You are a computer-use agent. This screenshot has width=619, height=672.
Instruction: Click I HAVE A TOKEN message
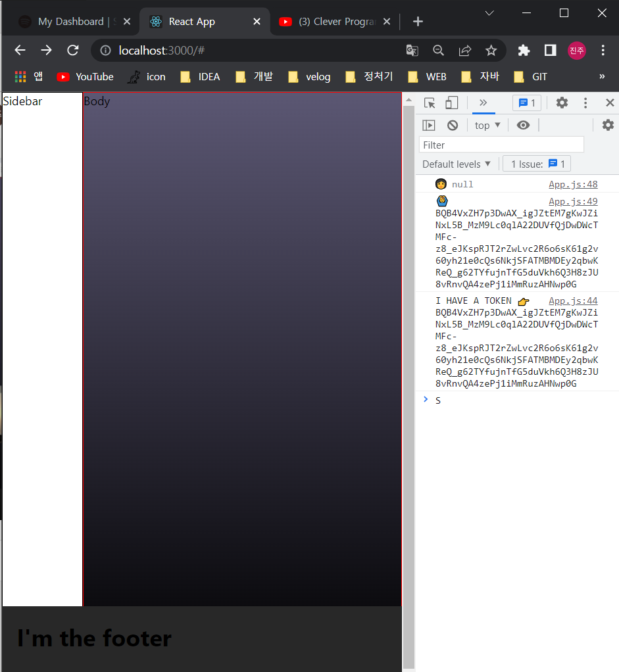click(473, 301)
